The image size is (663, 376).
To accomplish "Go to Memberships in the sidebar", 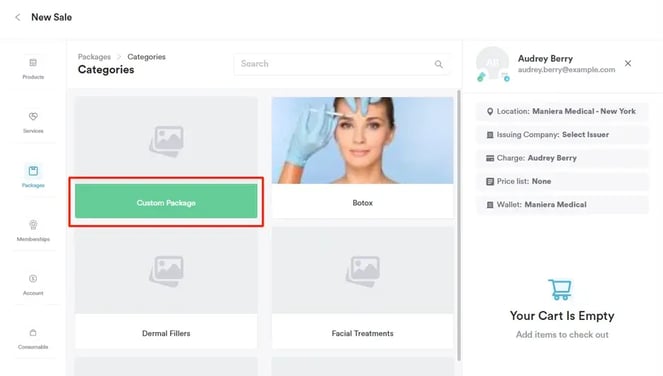I will pyautogui.click(x=33, y=230).
